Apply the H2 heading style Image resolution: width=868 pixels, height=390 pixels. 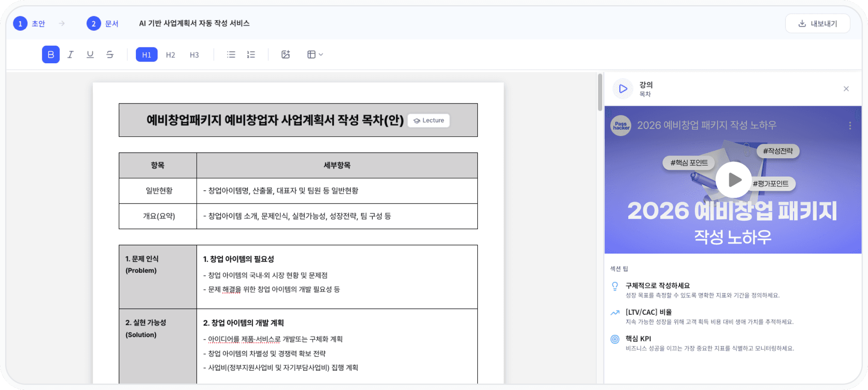point(171,54)
